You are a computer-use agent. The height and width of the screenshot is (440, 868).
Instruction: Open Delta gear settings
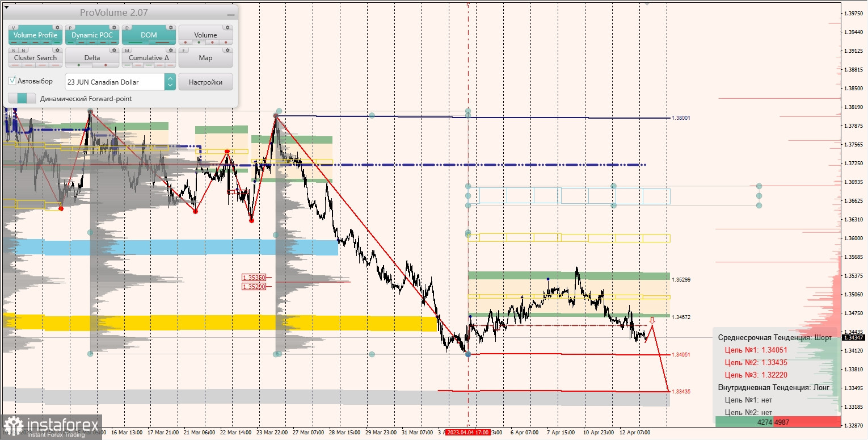(114, 50)
